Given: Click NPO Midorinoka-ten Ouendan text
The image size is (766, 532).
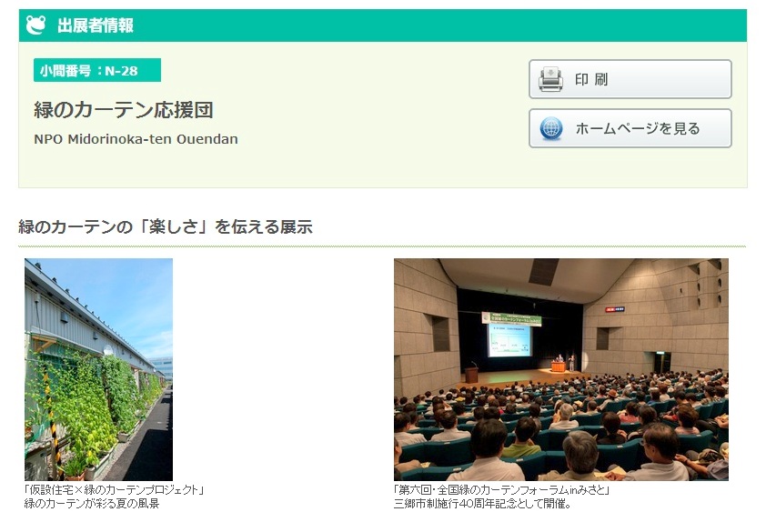Looking at the screenshot, I should click(x=136, y=139).
